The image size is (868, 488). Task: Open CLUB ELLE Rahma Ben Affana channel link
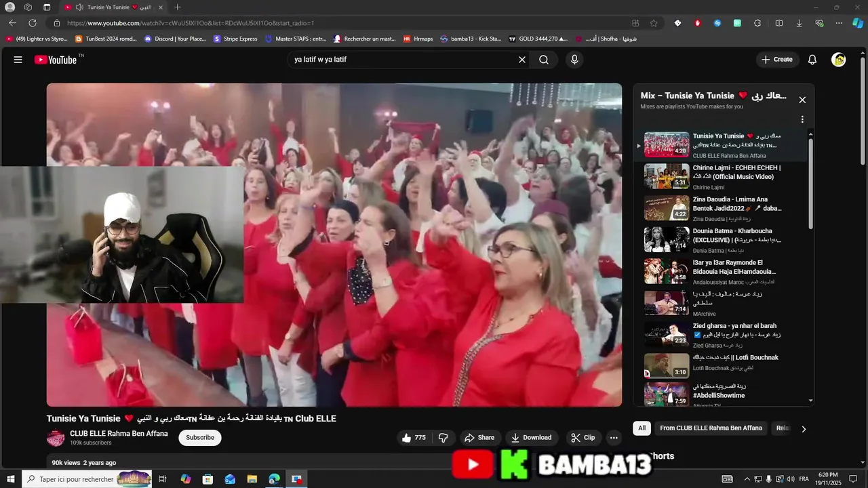pyautogui.click(x=119, y=434)
